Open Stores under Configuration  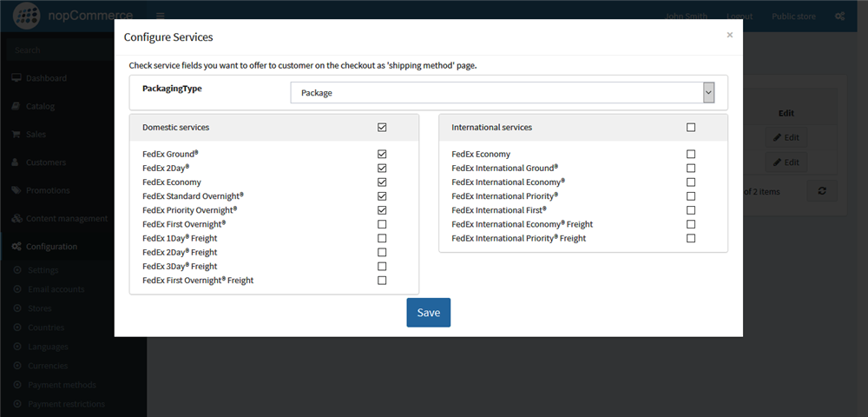coord(40,308)
